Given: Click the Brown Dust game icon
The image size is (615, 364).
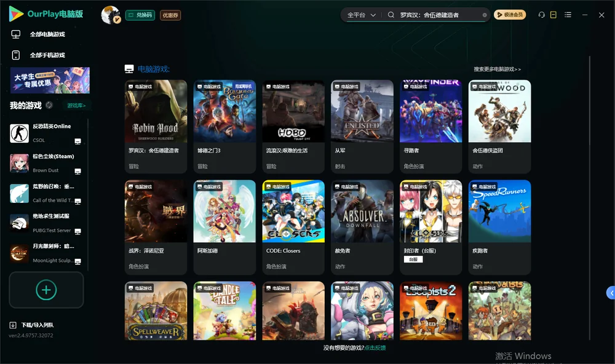Looking at the screenshot, I should (x=19, y=163).
